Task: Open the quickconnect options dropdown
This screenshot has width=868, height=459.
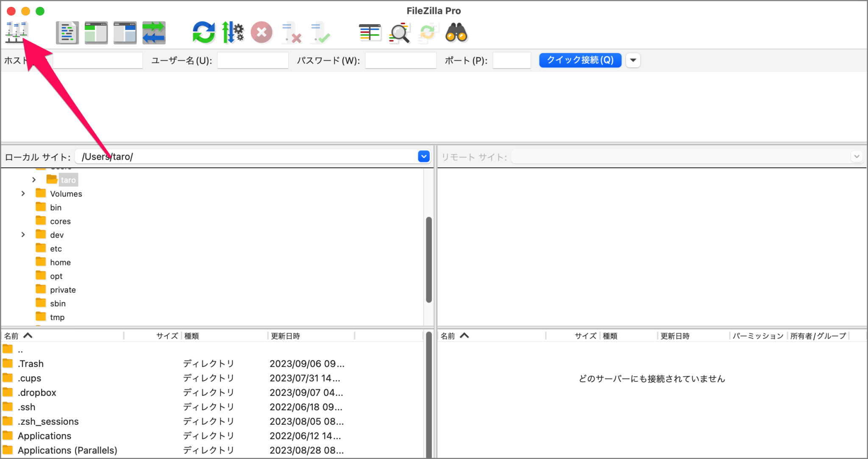Action: point(633,60)
